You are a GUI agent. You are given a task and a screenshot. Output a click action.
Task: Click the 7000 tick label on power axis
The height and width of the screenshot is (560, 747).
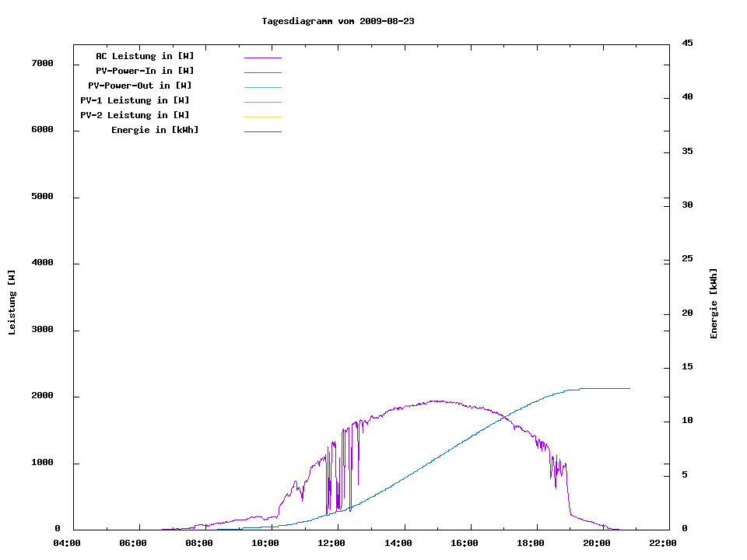[42, 64]
